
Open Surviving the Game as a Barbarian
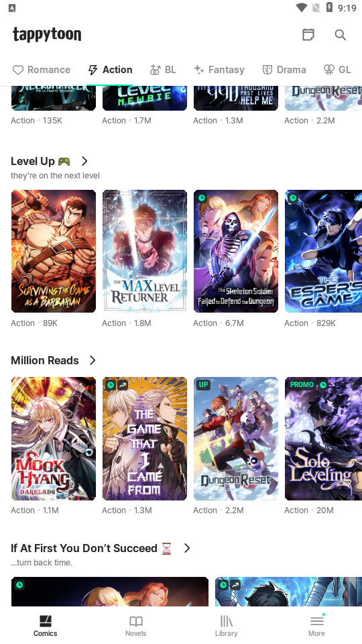click(54, 251)
